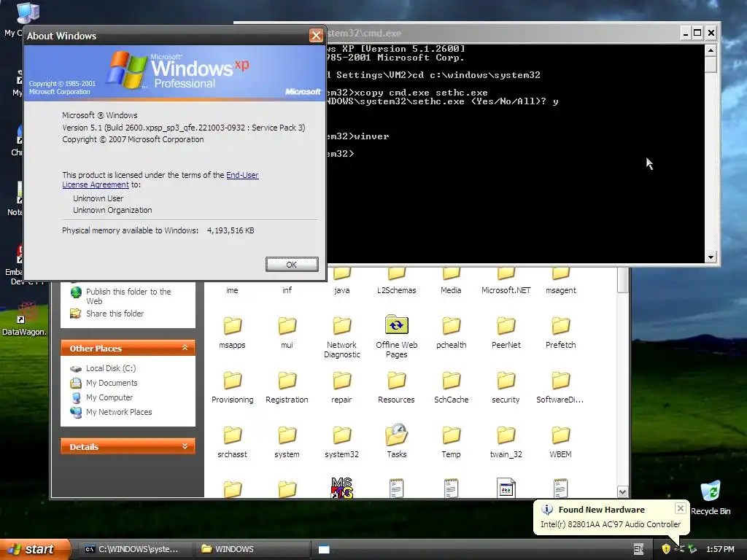Screen dimensions: 747x560
Task: Select the Registration folder
Action: pyautogui.click(x=287, y=388)
